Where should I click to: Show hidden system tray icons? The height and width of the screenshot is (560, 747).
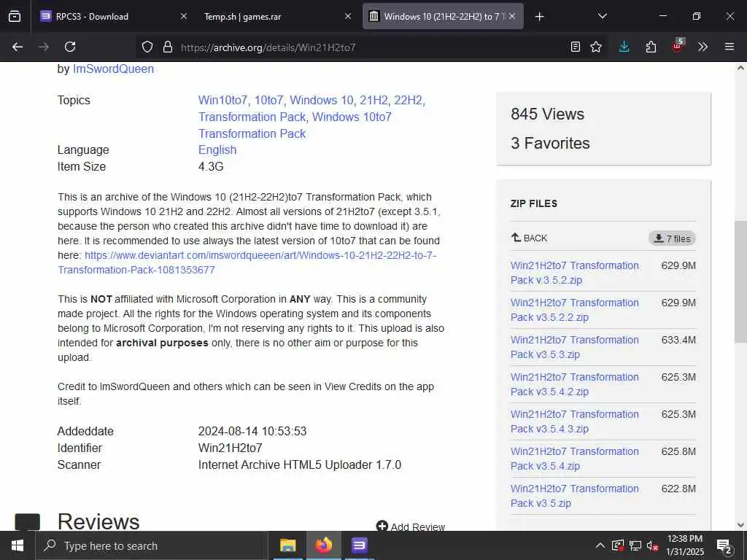coord(600,545)
